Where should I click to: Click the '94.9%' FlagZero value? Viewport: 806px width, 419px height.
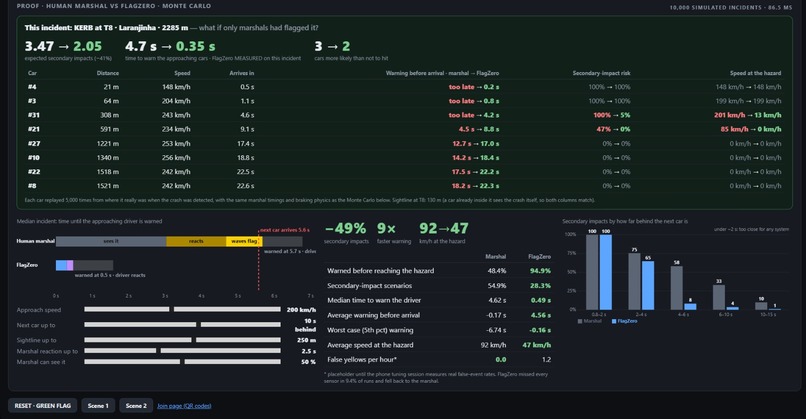click(540, 270)
